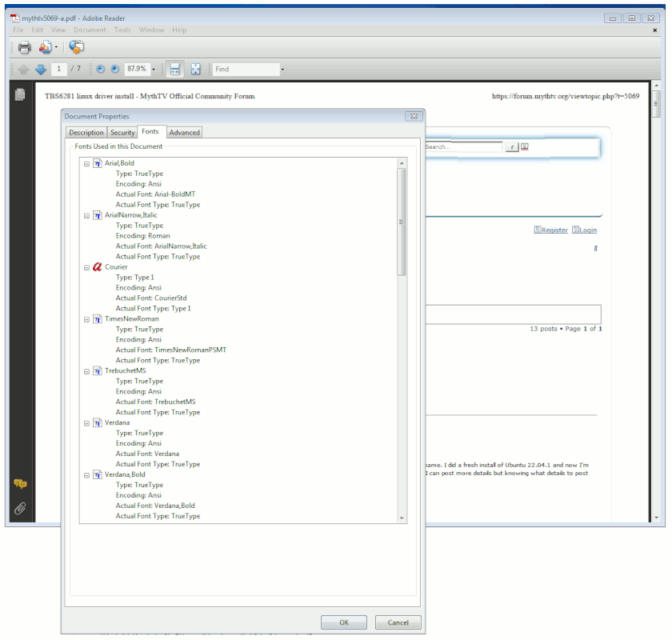Collapse the Arial,Bold font entry
The height and width of the screenshot is (640, 672).
pos(86,164)
